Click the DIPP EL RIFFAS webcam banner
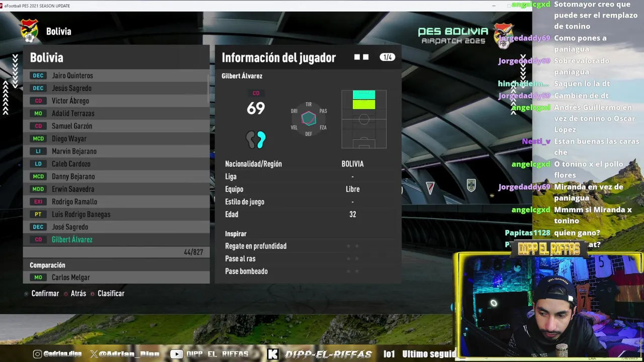The height and width of the screenshot is (362, 644). click(x=548, y=248)
